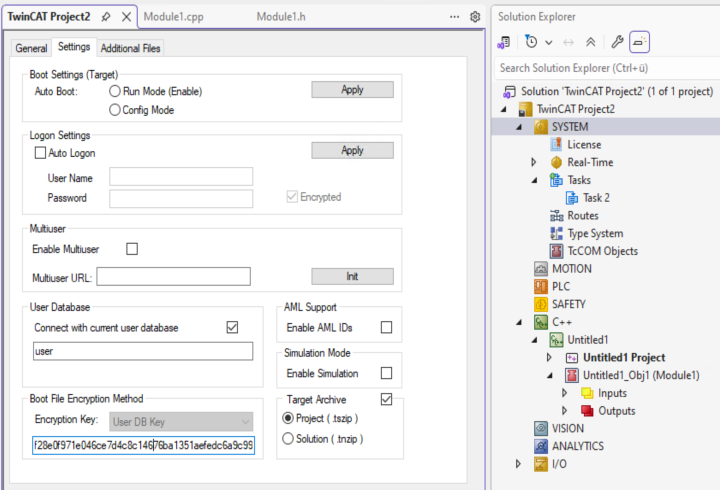The height and width of the screenshot is (490, 720).
Task: Open dropdown arrow beside pending changes filter
Action: [x=549, y=43]
